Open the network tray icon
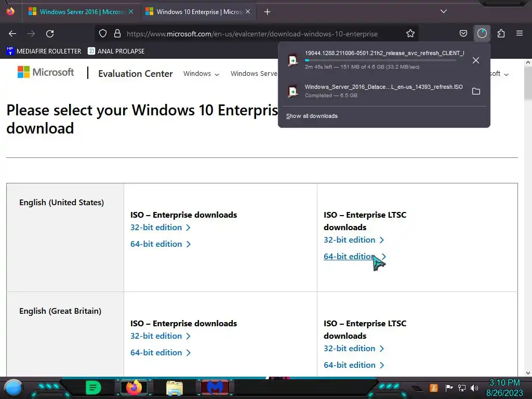The width and height of the screenshot is (532, 399). [462, 388]
